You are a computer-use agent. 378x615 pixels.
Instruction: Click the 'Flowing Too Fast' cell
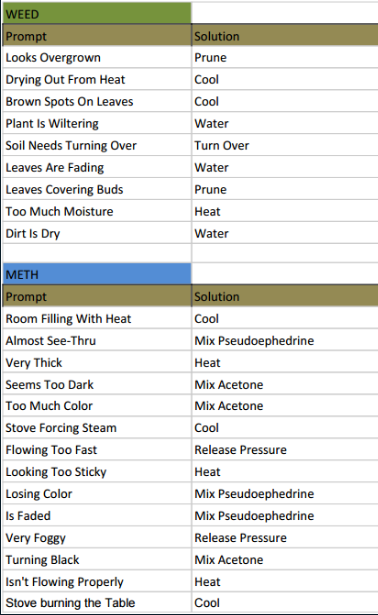pos(97,449)
